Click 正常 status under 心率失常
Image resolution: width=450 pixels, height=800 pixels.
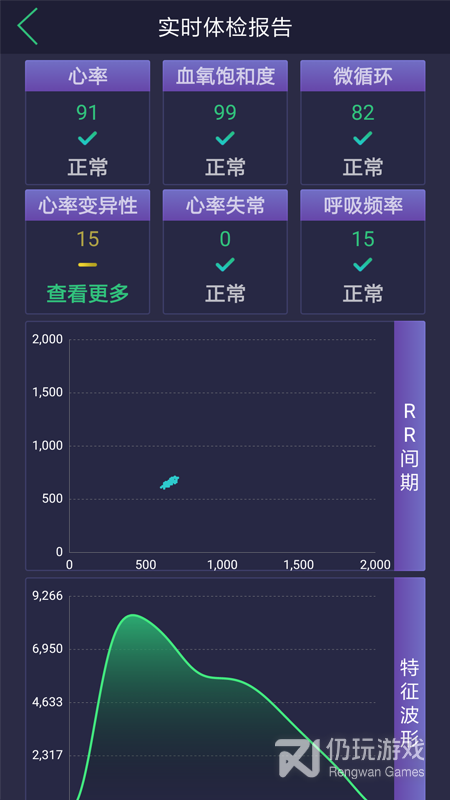[x=225, y=294]
